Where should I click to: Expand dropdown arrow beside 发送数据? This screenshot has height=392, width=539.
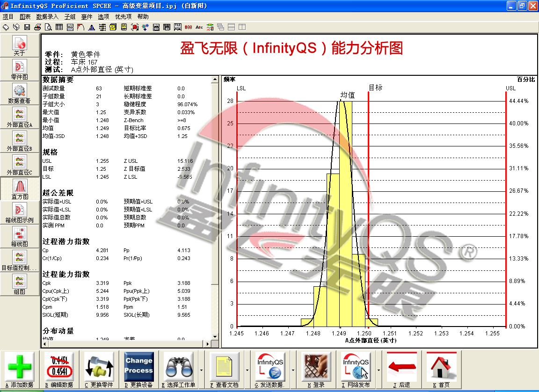tap(293, 370)
